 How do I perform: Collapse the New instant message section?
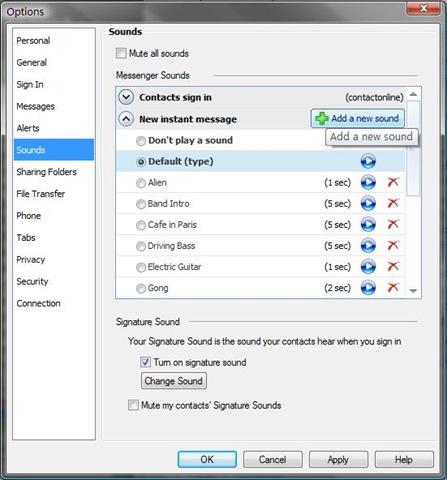coord(126,119)
